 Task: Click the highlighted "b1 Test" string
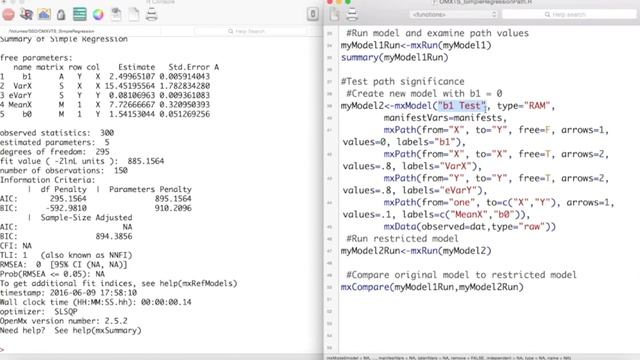462,106
